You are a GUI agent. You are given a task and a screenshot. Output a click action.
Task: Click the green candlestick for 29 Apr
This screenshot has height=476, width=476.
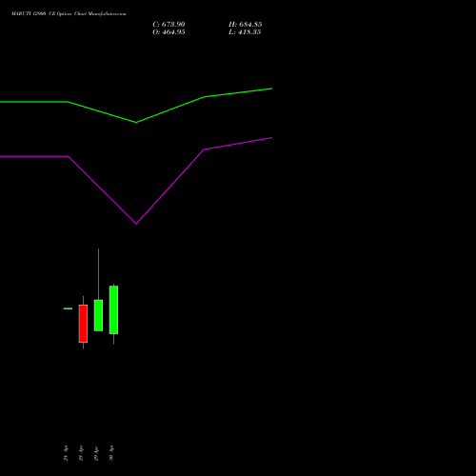point(98,315)
